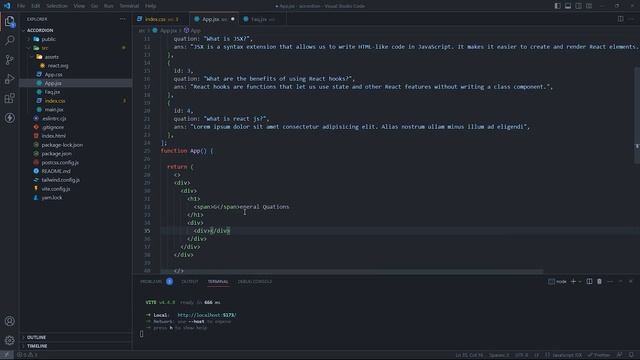Viewport: 640px width, 360px height.
Task: Toggle primary side bar layout icon
Action: [x=557, y=6]
